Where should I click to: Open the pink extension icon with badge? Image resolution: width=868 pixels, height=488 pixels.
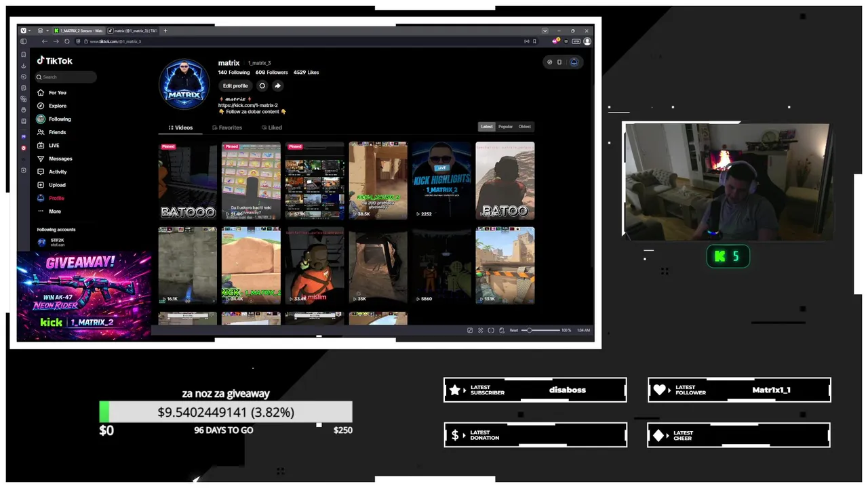point(556,41)
